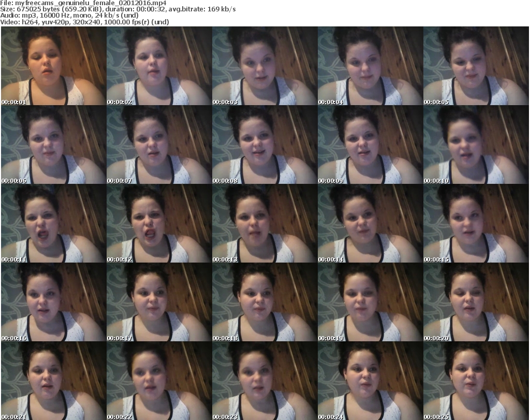Click the File name line in header
The width and height of the screenshot is (530, 420).
[x=83, y=3]
